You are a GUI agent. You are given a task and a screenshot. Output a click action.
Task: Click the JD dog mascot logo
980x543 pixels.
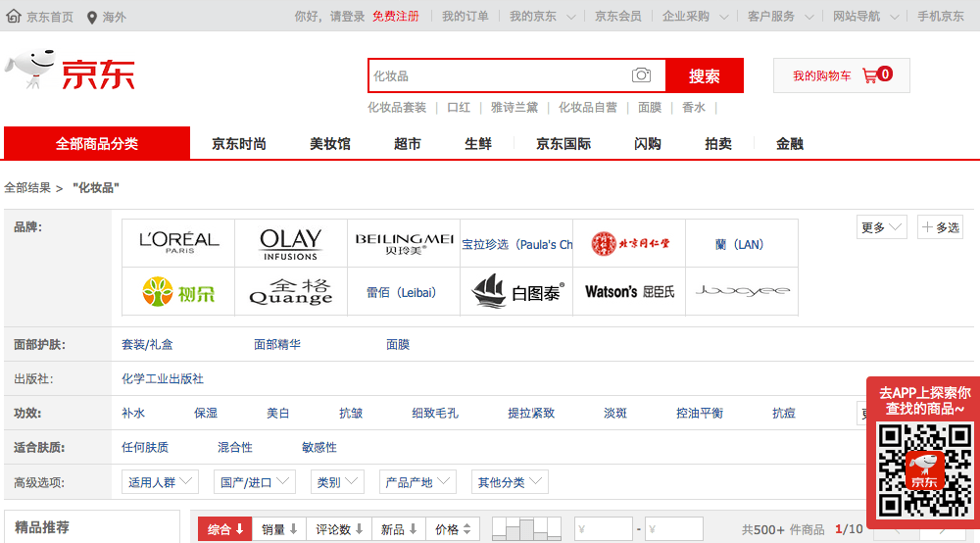tap(31, 69)
